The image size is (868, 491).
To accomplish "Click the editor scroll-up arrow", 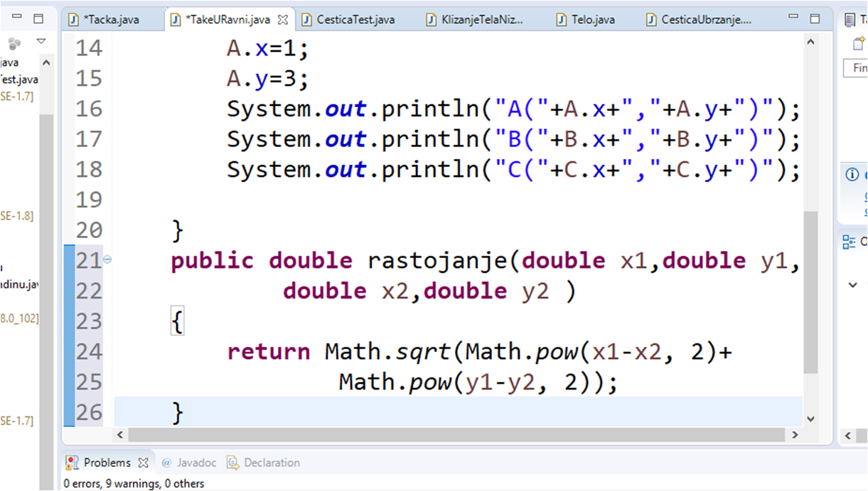I will [x=810, y=42].
